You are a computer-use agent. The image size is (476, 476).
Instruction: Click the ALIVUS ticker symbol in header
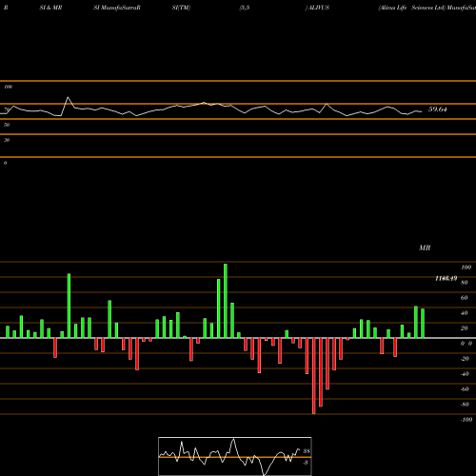click(319, 8)
